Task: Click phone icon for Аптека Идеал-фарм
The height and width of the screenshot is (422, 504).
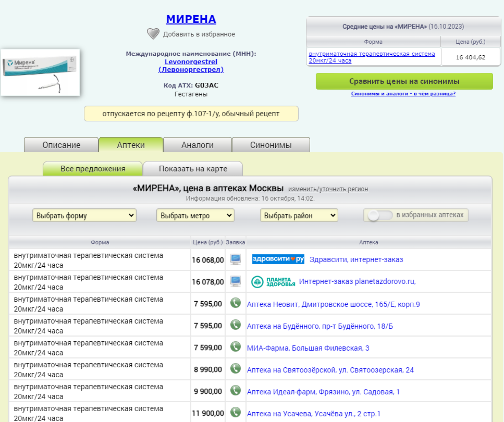Action: 235,391
